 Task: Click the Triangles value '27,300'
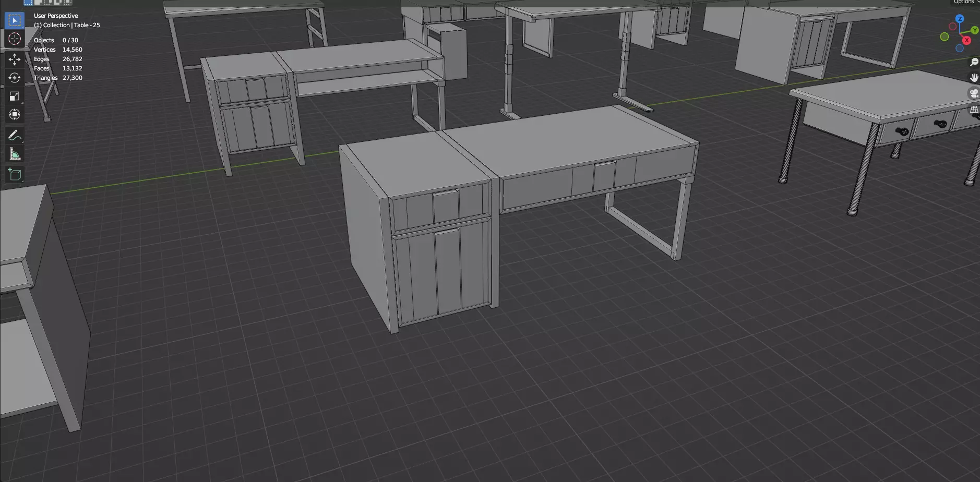coord(73,78)
